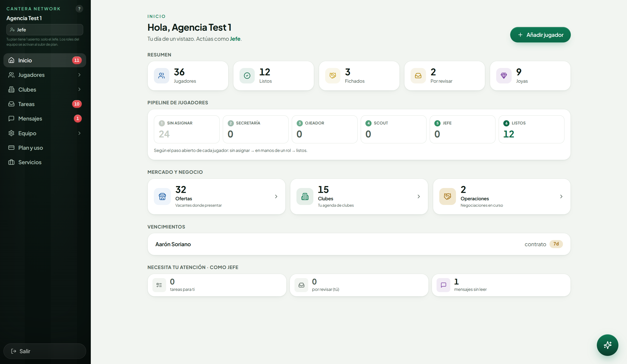Click the Listos checkmark icon

coord(247,76)
